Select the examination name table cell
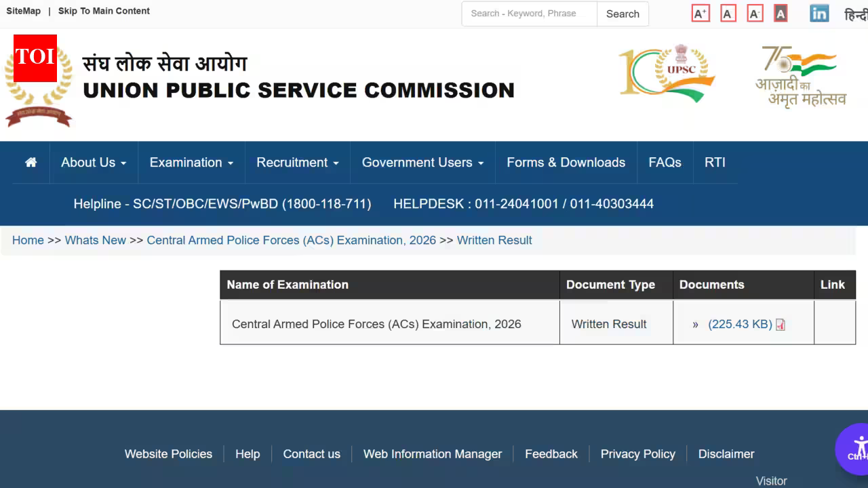868x488 pixels. [390, 323]
